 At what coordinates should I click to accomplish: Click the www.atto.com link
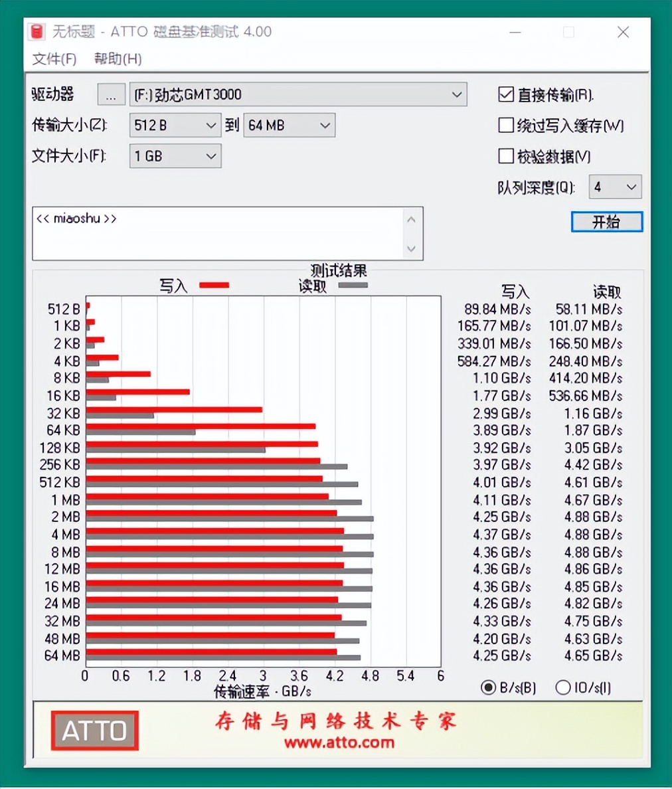tap(341, 744)
